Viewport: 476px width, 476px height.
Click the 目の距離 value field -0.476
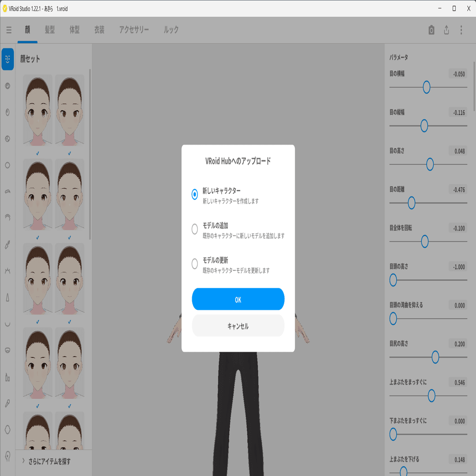(x=458, y=190)
